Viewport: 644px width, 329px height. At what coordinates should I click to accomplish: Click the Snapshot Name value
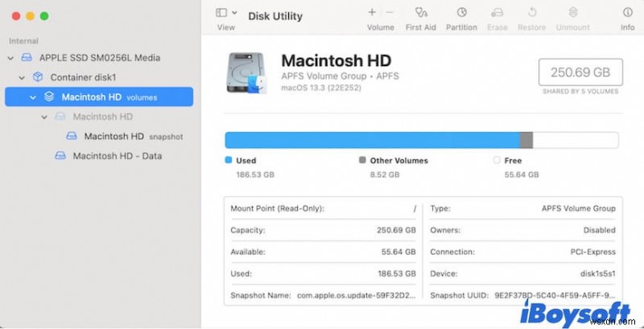point(356,295)
